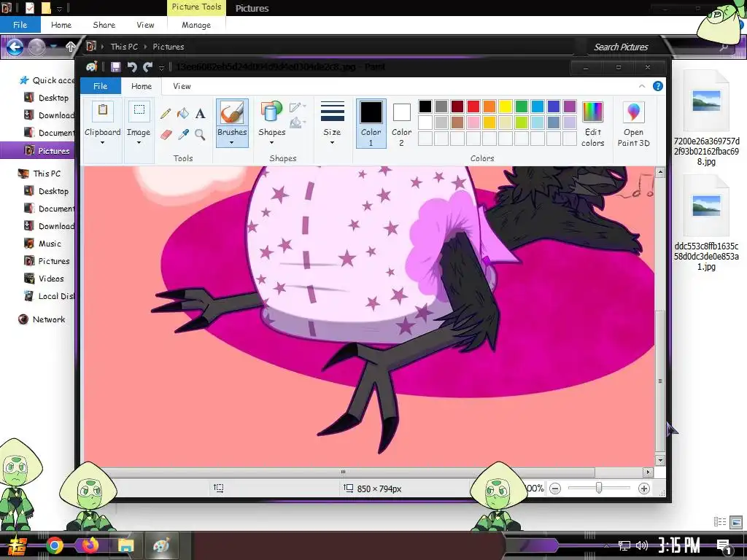Select the Eraser tool
Image resolution: width=747 pixels, height=560 pixels.
166,135
